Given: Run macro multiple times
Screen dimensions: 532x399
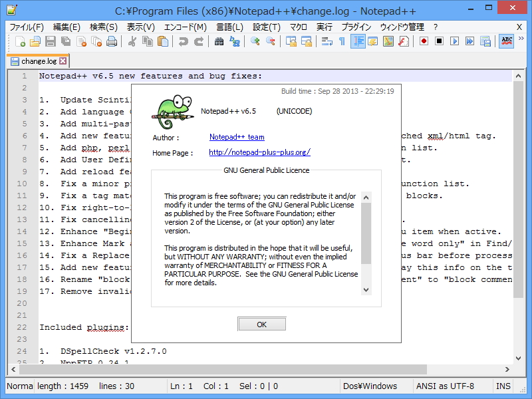Looking at the screenshot, I should click(x=471, y=41).
